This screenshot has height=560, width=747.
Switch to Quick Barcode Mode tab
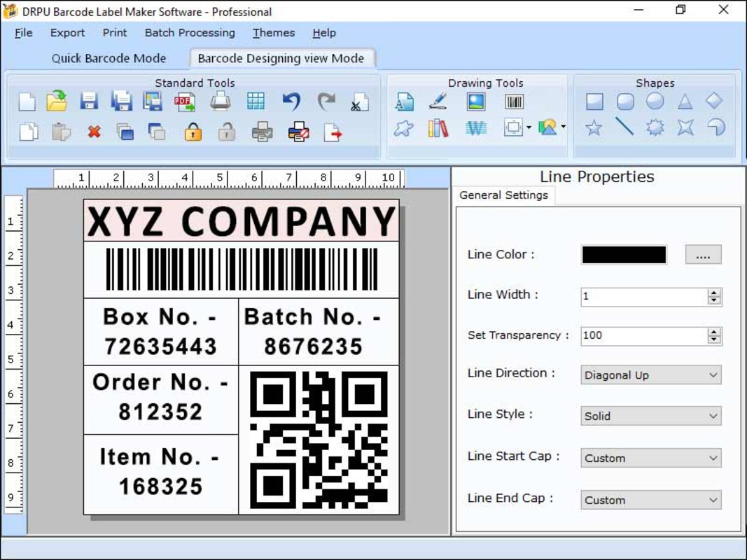pyautogui.click(x=109, y=58)
